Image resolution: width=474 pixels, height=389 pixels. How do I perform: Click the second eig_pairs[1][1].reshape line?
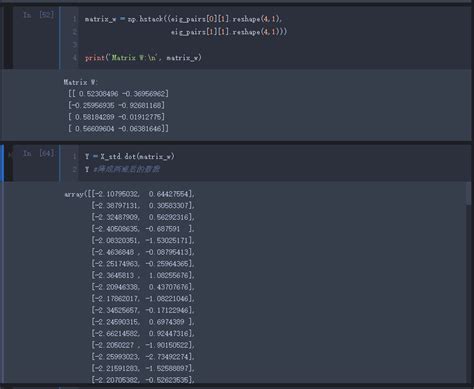pos(229,32)
